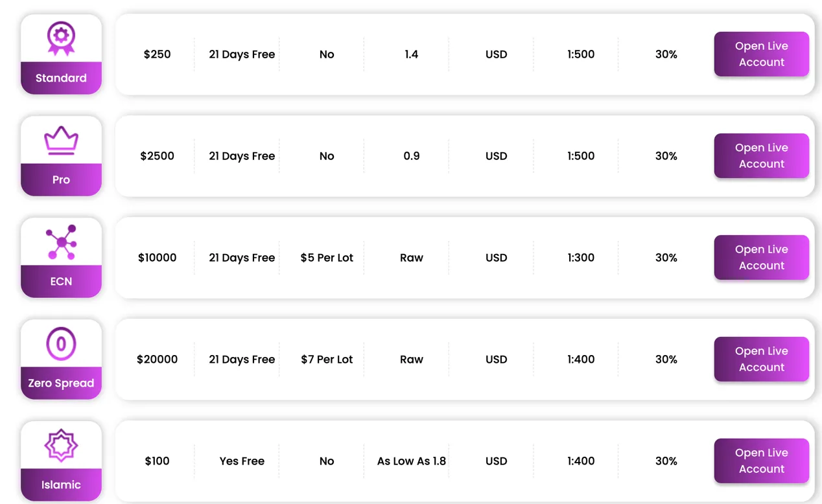The width and height of the screenshot is (822, 504).
Task: Click the $10000 minimum deposit value
Action: click(x=157, y=258)
